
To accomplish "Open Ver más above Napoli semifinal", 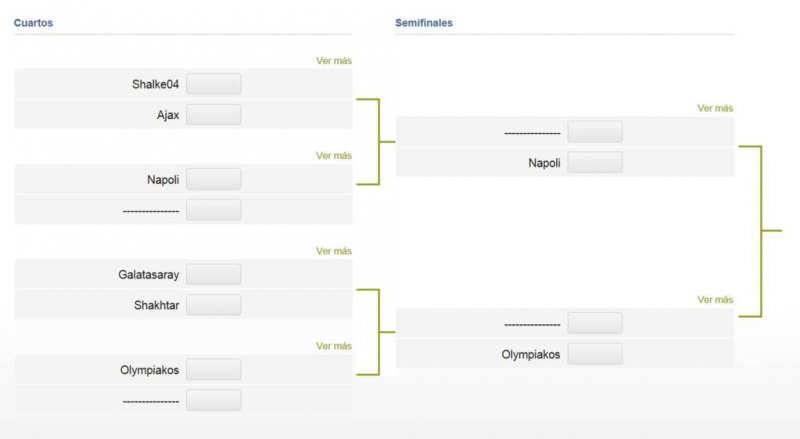I will pyautogui.click(x=715, y=108).
